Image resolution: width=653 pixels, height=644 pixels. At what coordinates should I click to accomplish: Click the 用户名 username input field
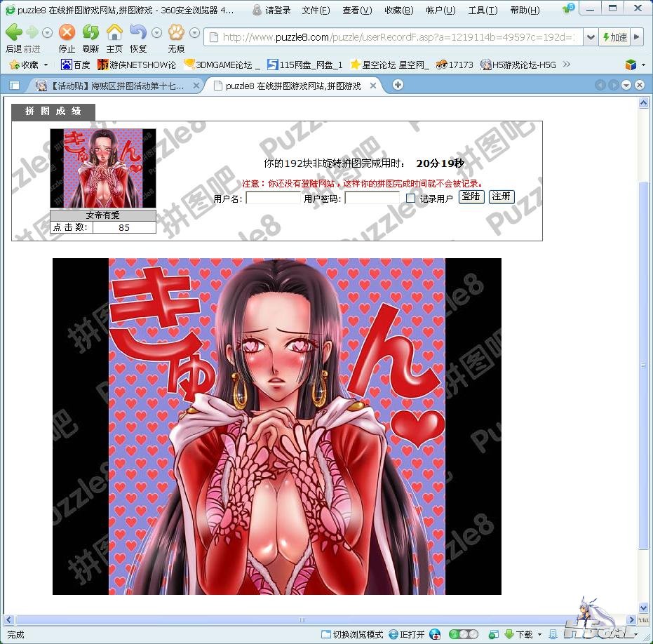click(273, 199)
